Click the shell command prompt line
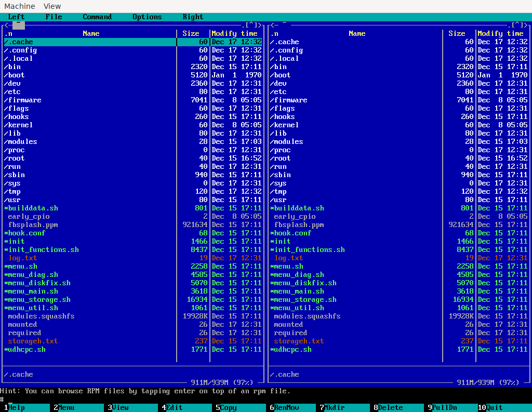 [x=266, y=400]
